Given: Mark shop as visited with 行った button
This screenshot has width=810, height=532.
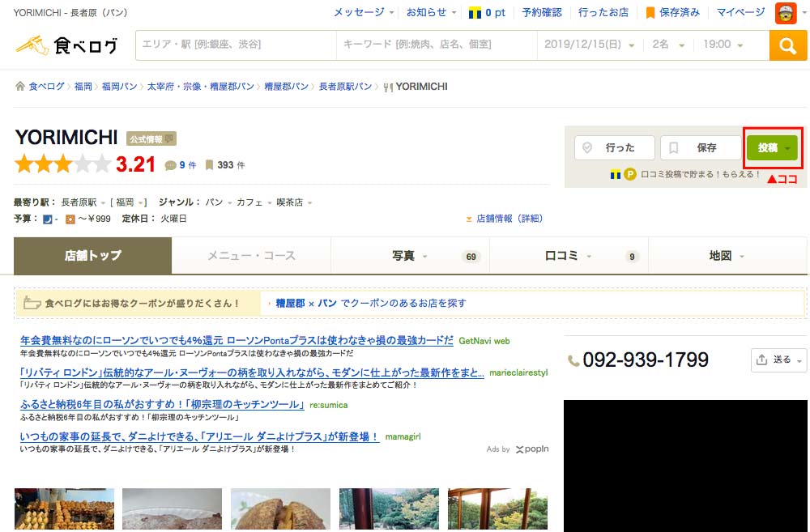Looking at the screenshot, I should tap(614, 147).
